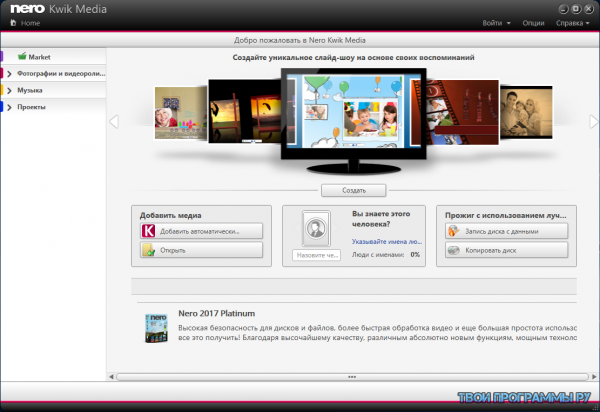Viewport: 600px width, 412px height.
Task: Select Market in the sidebar
Action: point(39,57)
